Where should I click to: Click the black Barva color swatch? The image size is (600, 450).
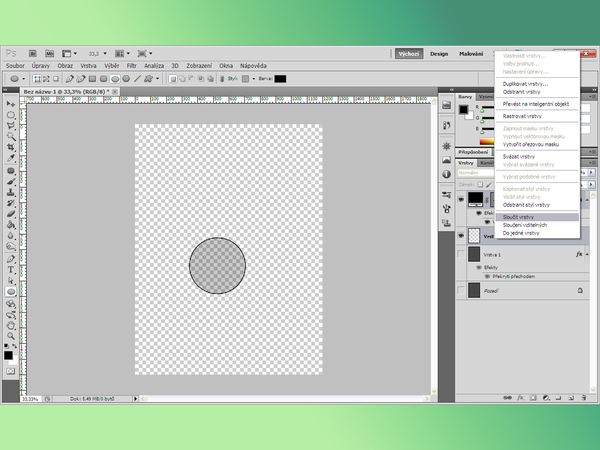coord(281,78)
